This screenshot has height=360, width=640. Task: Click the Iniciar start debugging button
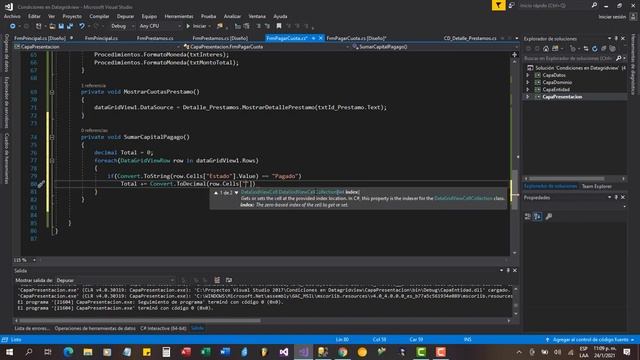(197, 26)
